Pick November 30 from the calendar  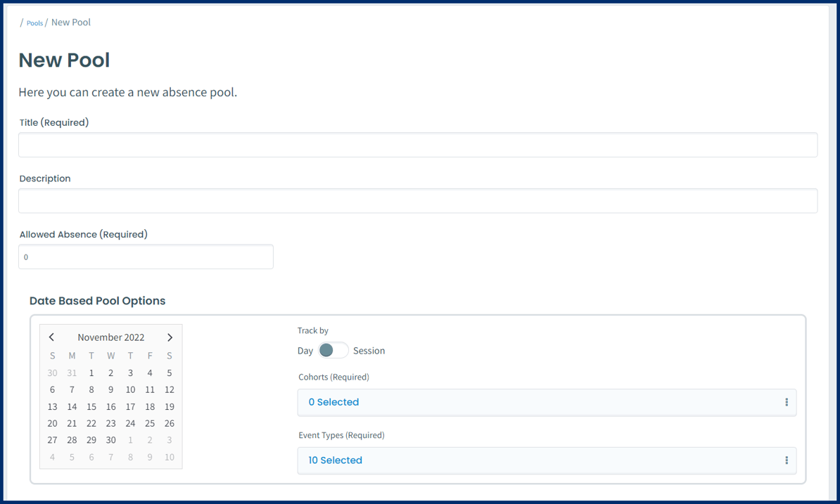tap(110, 440)
